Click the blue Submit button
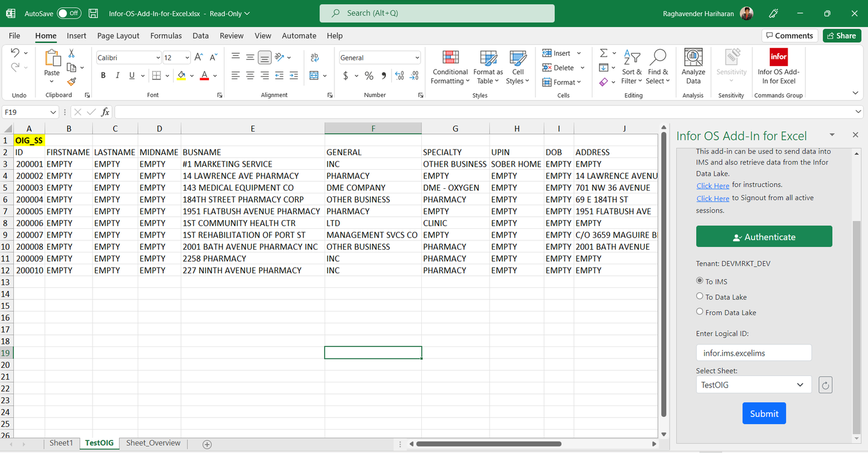 tap(764, 414)
